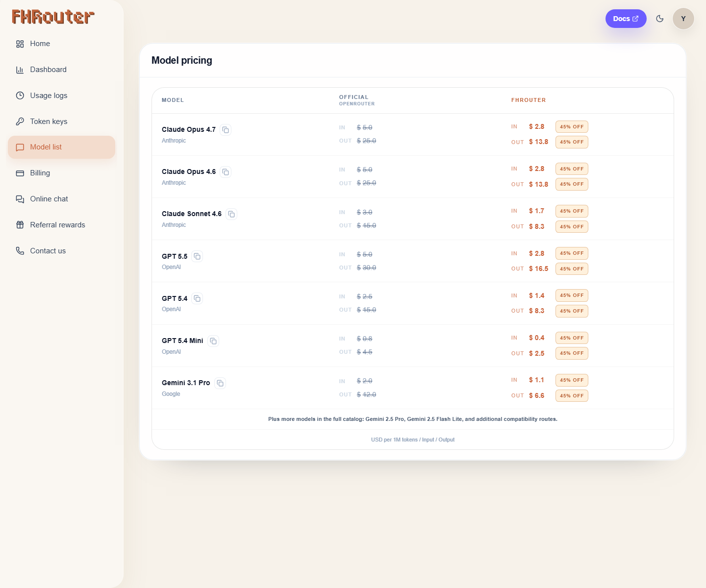
Task: Click the Contact us phone icon
Action: click(x=20, y=251)
